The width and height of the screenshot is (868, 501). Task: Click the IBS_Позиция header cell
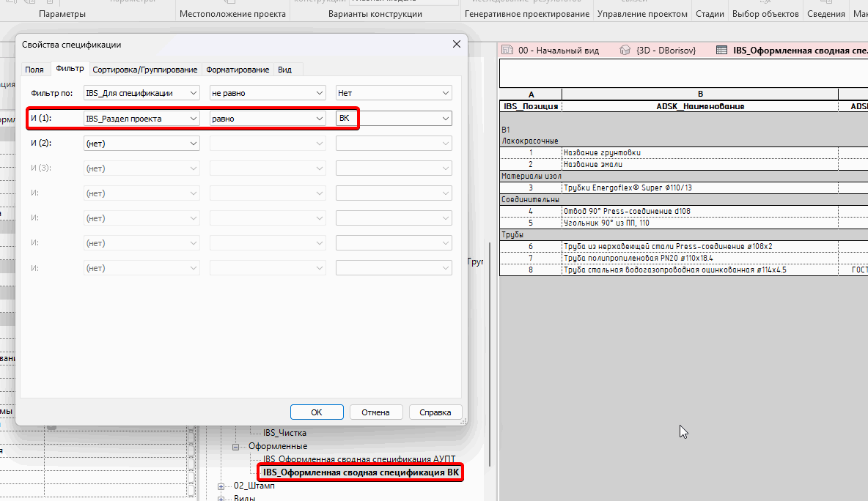(x=531, y=106)
